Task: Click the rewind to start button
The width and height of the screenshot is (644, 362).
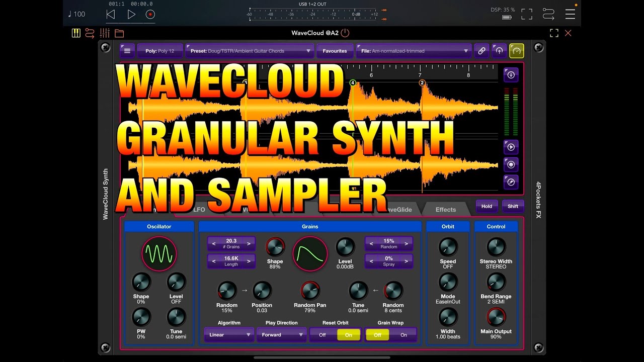Action: click(111, 15)
